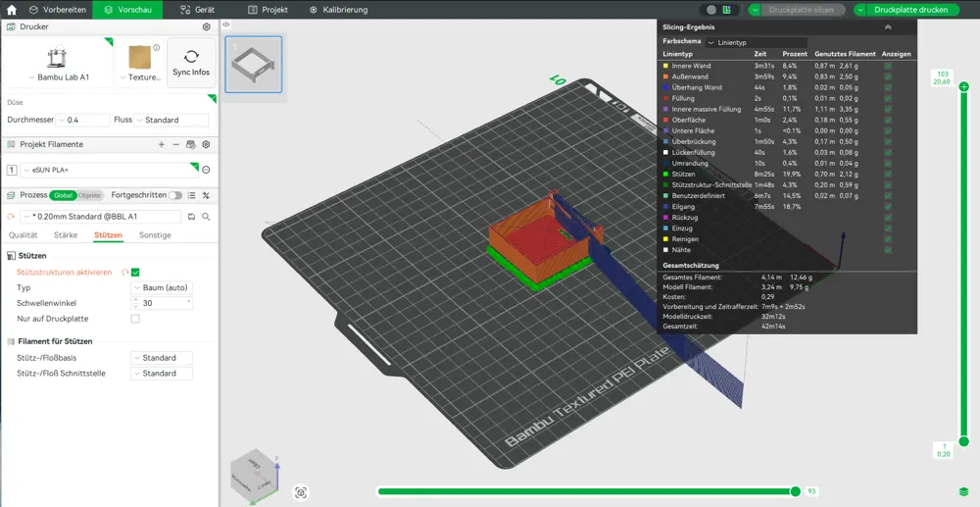This screenshot has width=980, height=507.
Task: Open the Qualität settings tab
Action: [x=24, y=235]
